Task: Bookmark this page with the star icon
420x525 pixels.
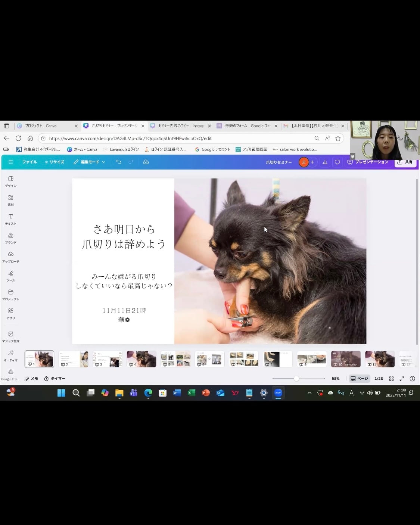Action: 338,138
